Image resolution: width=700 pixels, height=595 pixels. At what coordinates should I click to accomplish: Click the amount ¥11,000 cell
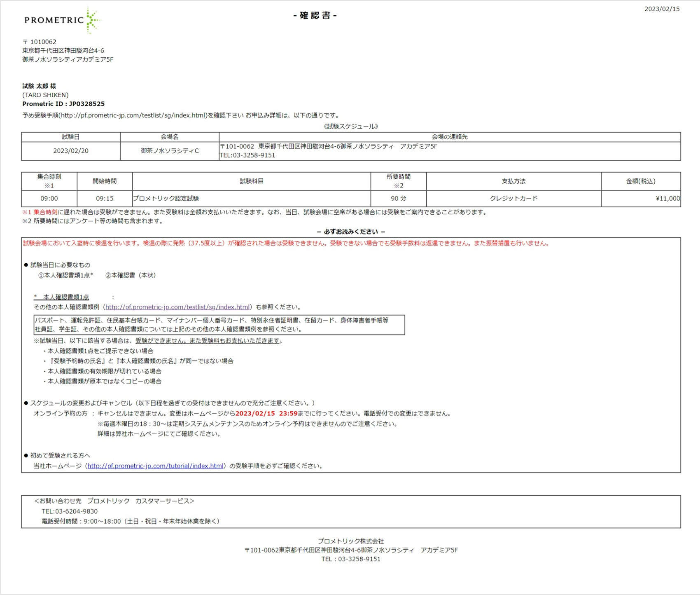click(x=641, y=199)
